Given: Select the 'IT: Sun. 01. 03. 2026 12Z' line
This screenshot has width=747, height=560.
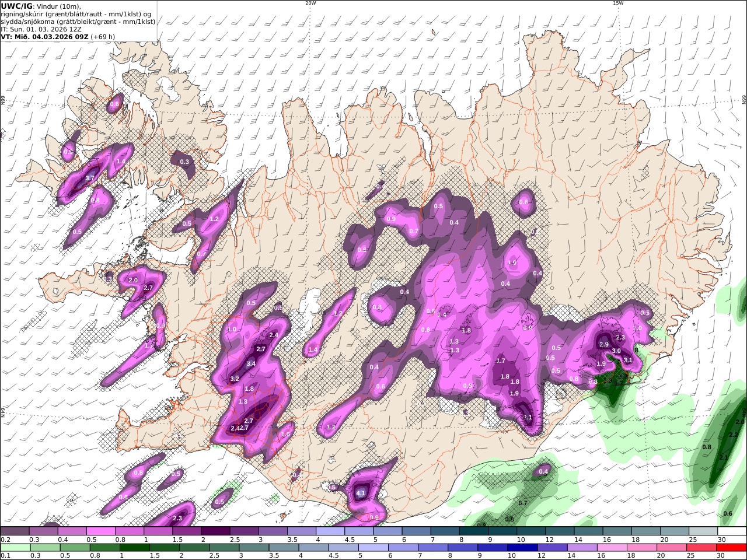Looking at the screenshot, I should [42, 29].
